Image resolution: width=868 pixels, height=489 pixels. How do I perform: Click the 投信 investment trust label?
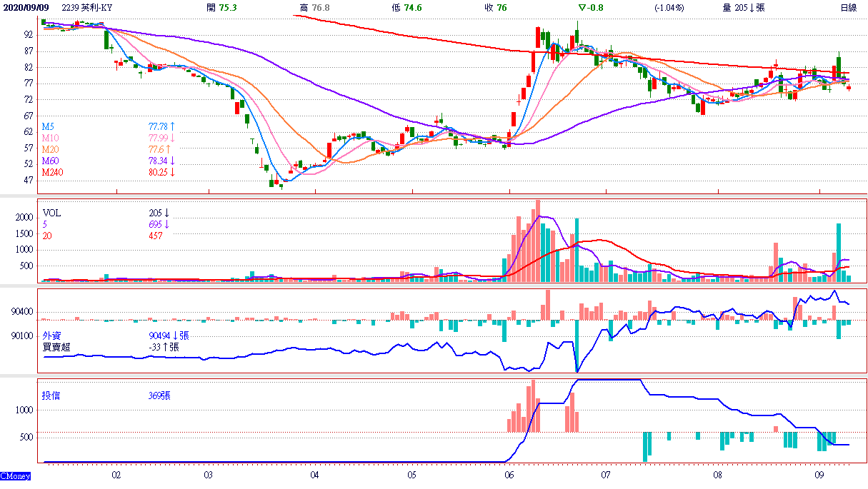(x=52, y=395)
